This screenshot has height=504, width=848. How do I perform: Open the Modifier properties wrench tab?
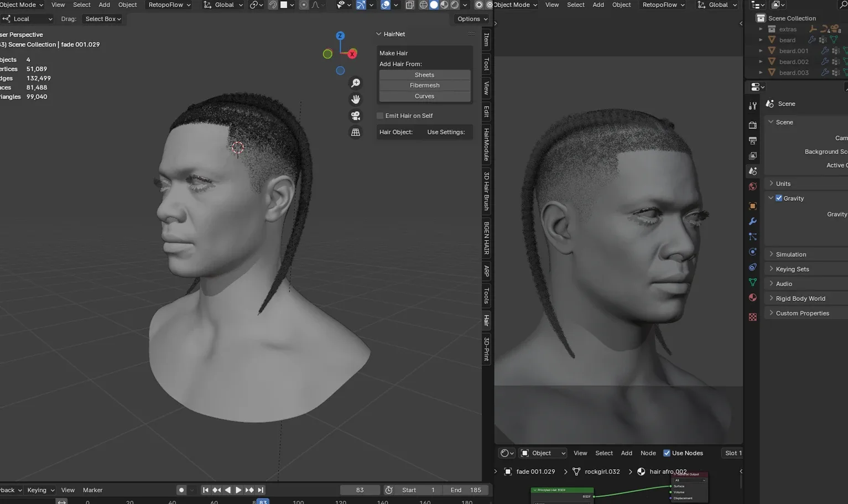click(x=752, y=221)
